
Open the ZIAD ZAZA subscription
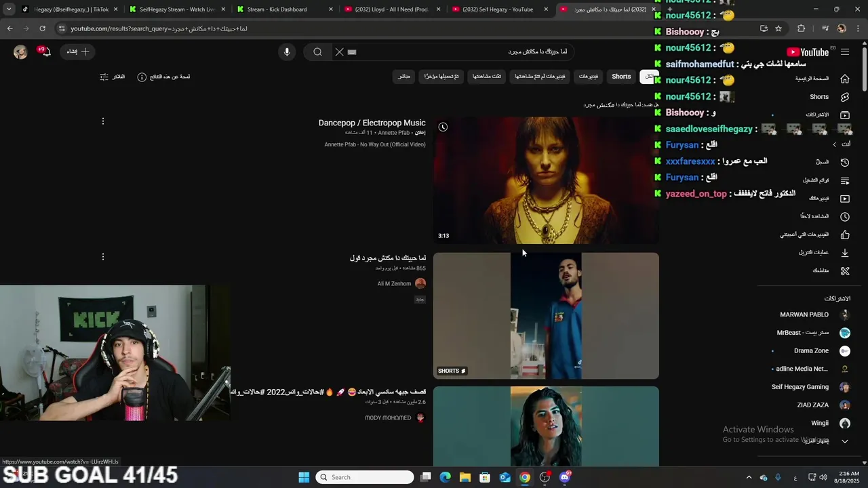812,405
